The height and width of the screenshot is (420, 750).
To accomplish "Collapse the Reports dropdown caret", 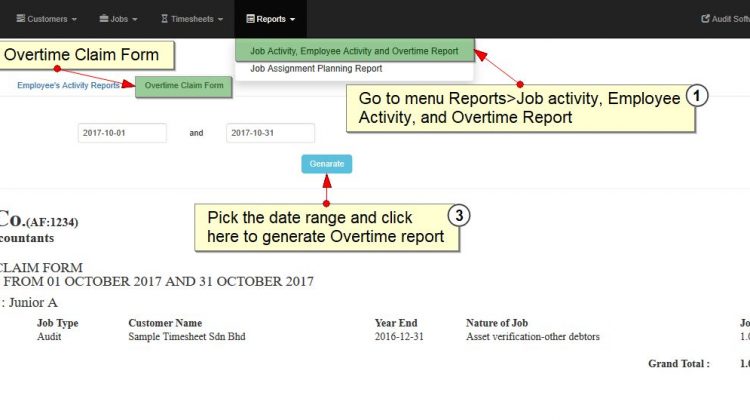I will 292,20.
